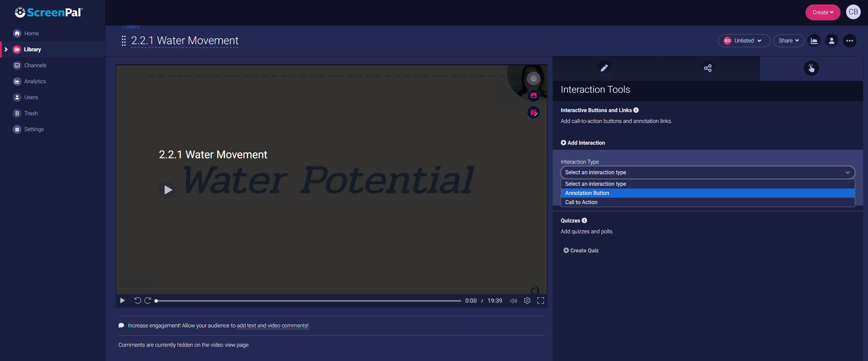Open the Unlisted visibility dropdown
Screen dimensions: 868x361
tap(743, 40)
